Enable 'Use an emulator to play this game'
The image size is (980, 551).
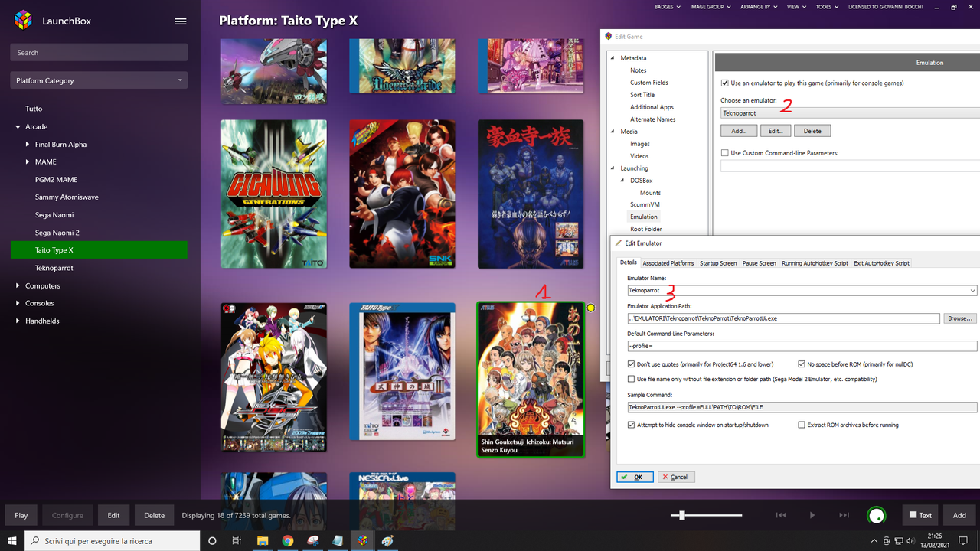(x=725, y=83)
